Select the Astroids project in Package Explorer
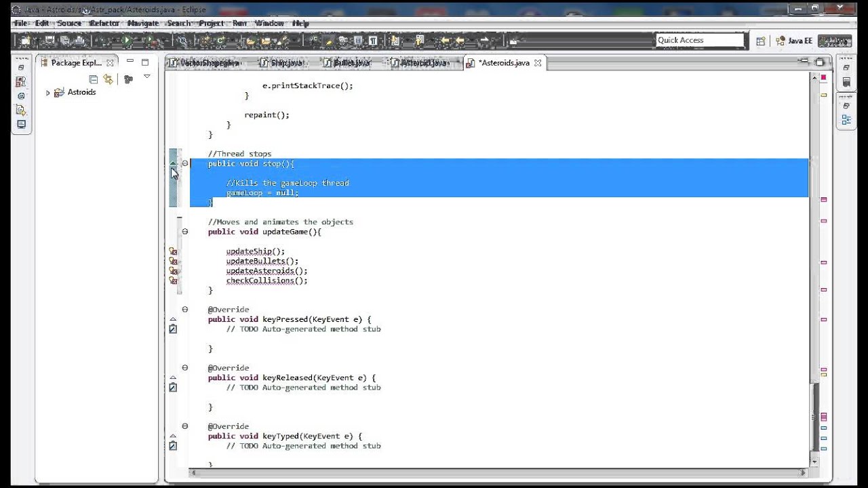 pos(81,92)
